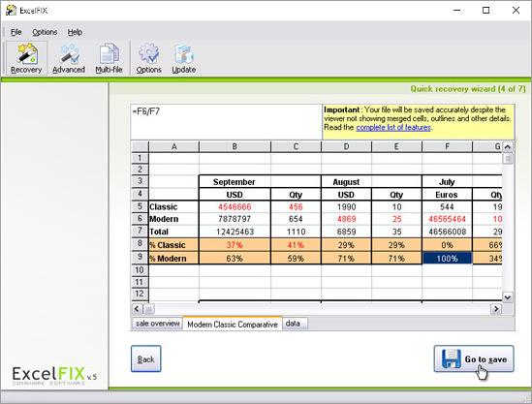The image size is (532, 404).
Task: Select the cell containing 456
Action: click(296, 207)
